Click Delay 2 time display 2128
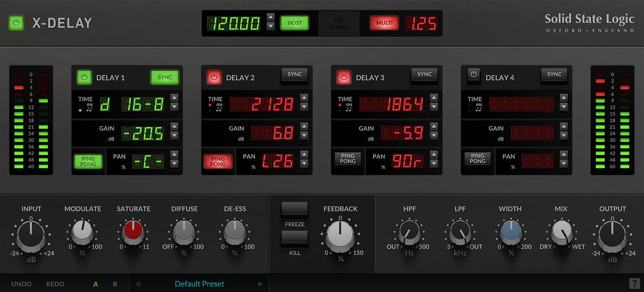 pos(262,105)
